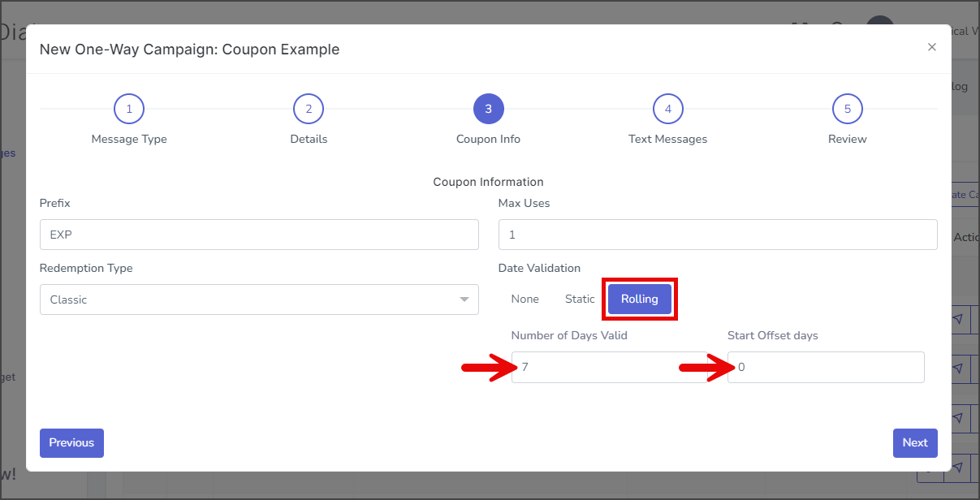Jump to step 4 Text Messages
Image resolution: width=980 pixels, height=500 pixels.
[x=668, y=109]
